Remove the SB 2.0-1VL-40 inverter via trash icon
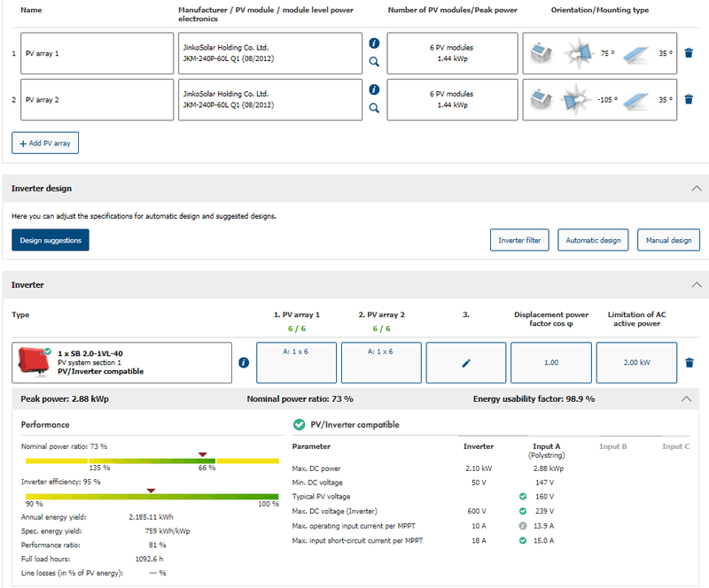 [x=689, y=362]
